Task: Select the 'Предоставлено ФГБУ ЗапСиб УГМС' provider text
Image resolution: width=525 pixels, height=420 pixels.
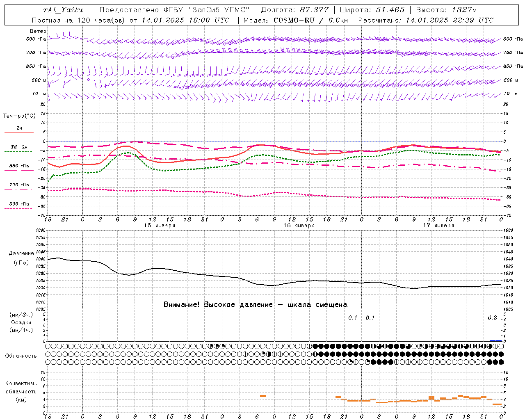Action: [174, 10]
